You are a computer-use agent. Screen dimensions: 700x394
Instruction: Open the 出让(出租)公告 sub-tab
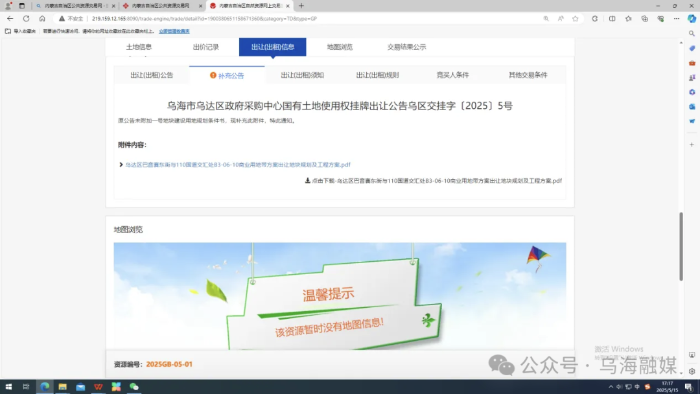click(152, 75)
